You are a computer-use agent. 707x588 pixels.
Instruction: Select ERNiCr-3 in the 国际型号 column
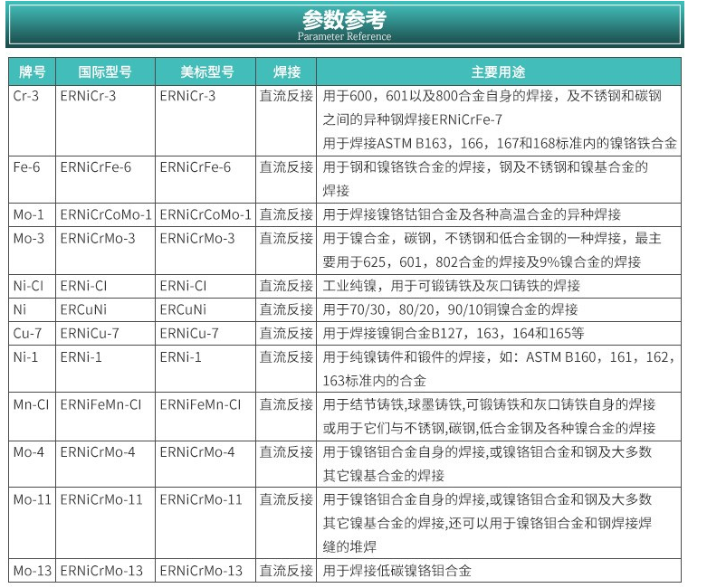click(x=88, y=96)
